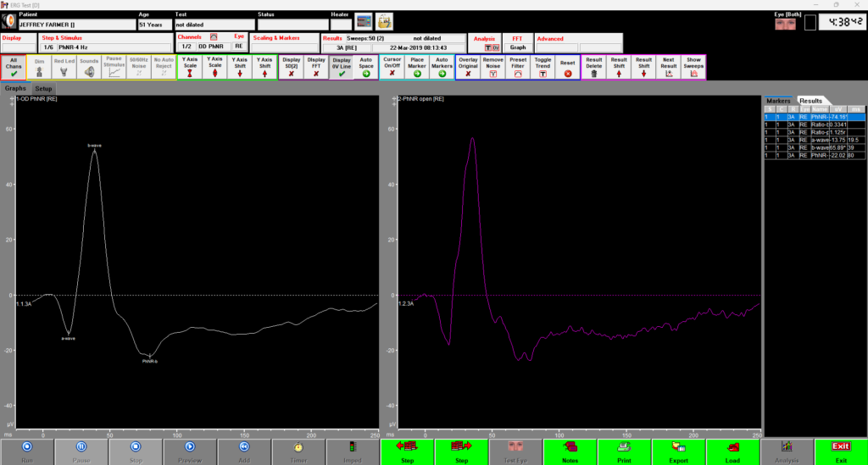This screenshot has width=868, height=465.
Task: Open the Notes panel
Action: point(569,451)
